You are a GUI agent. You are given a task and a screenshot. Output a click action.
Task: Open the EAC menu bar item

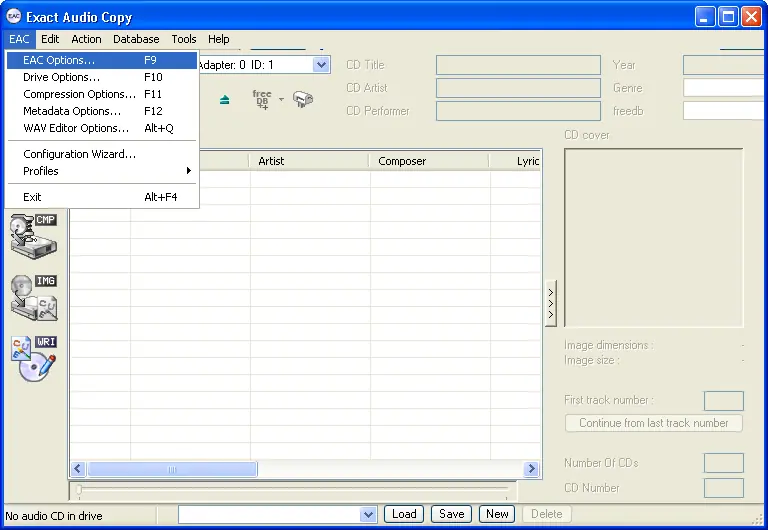coord(19,39)
